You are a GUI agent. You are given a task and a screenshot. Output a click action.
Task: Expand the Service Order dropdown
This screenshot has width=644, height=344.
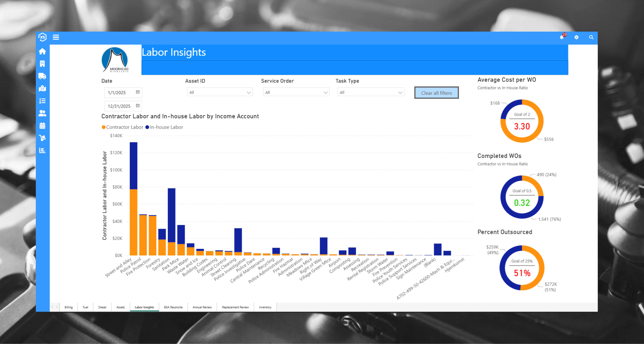[296, 92]
